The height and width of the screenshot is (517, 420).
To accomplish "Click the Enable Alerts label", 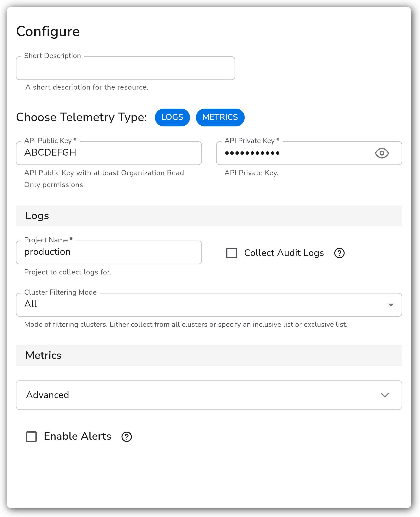I will tap(77, 436).
